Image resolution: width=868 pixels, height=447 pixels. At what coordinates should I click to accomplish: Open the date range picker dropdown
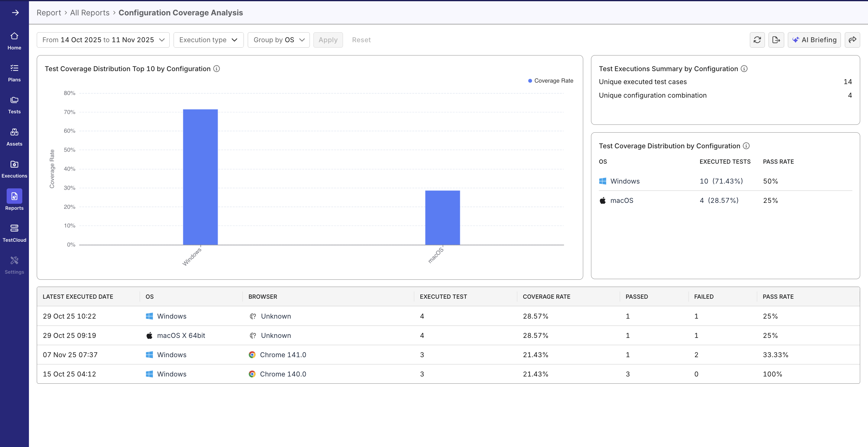(103, 40)
